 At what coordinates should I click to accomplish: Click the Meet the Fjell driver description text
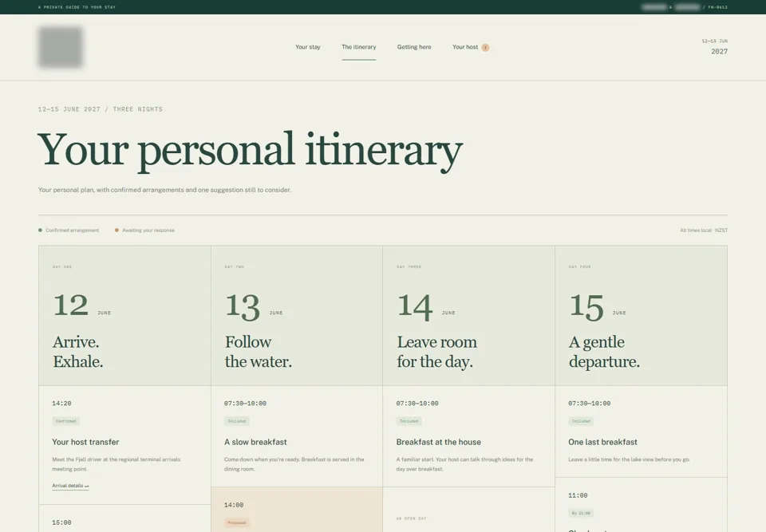click(x=116, y=464)
